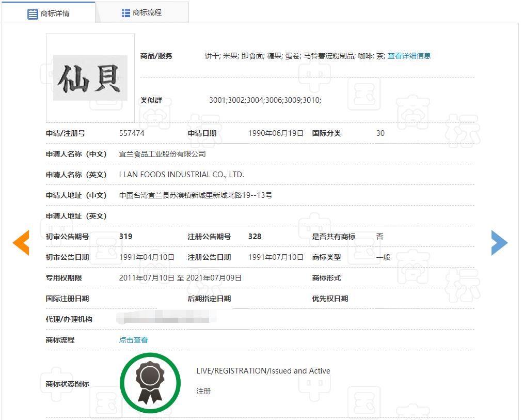The width and height of the screenshot is (523, 420).
Task: Click preliminary announcement issue number 319
Action: pyautogui.click(x=126, y=237)
